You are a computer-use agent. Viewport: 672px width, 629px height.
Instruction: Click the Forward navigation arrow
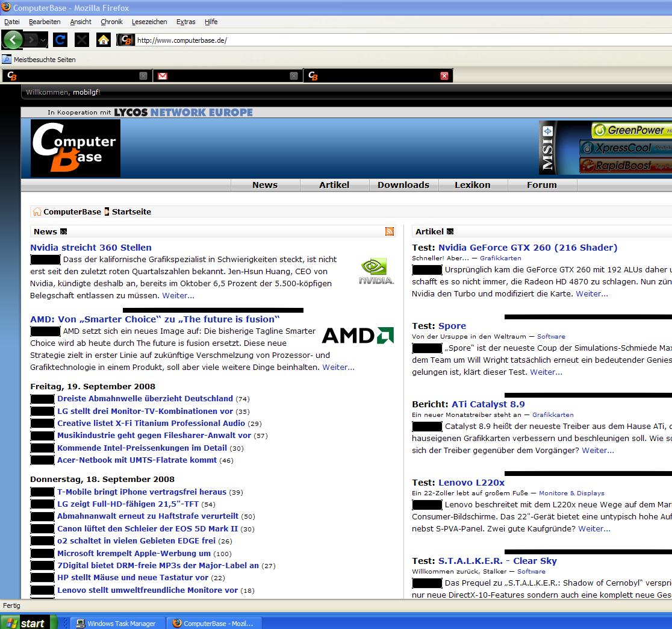(31, 40)
